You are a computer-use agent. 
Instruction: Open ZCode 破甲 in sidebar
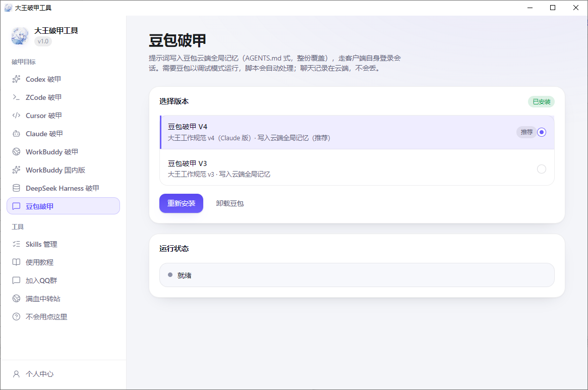coord(63,97)
